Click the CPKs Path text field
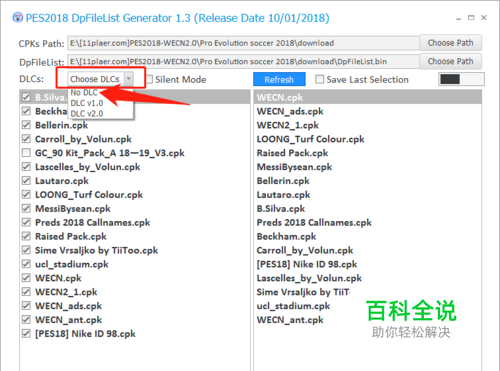The image size is (500, 371). (243, 43)
